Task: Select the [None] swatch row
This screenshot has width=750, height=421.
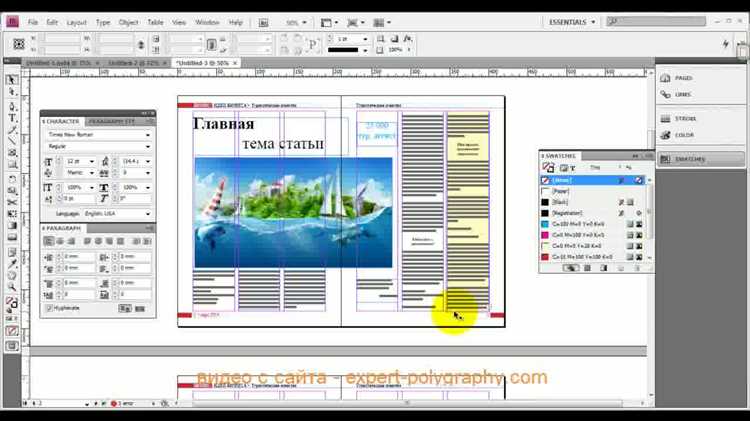Action: [593, 180]
